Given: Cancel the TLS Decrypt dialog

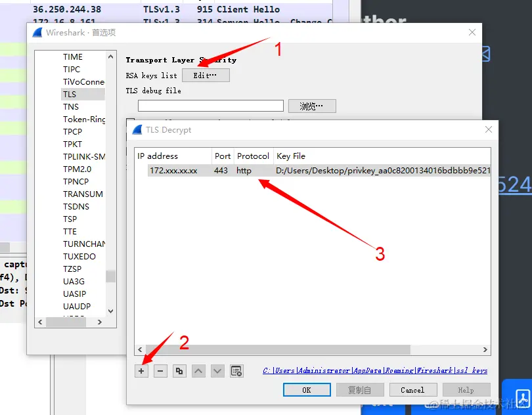Looking at the screenshot, I should [413, 390].
